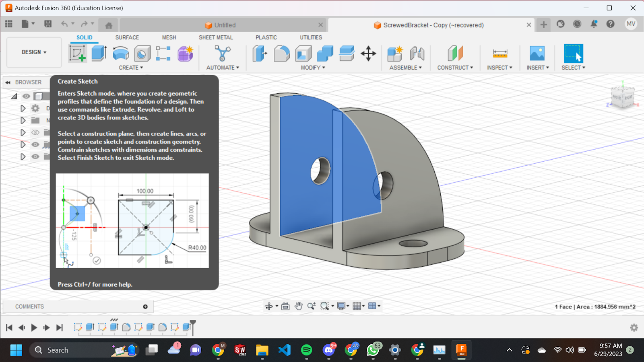Open the INSPECT dropdown menu
This screenshot has width=644, height=362.
click(x=500, y=68)
